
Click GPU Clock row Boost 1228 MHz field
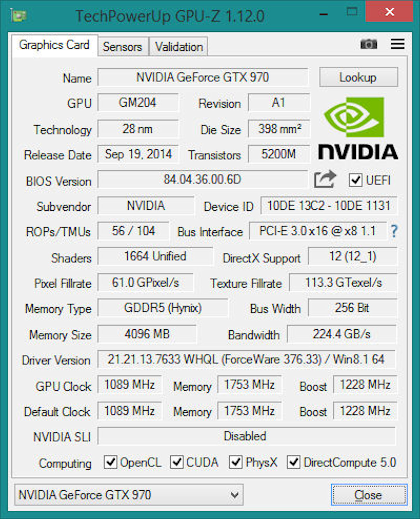pyautogui.click(x=365, y=385)
